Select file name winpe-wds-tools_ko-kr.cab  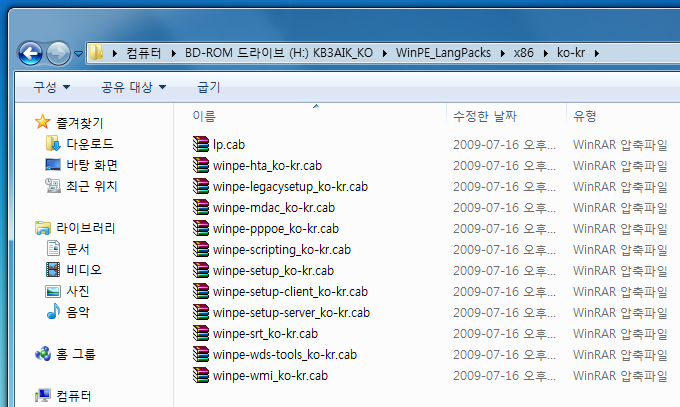285,355
